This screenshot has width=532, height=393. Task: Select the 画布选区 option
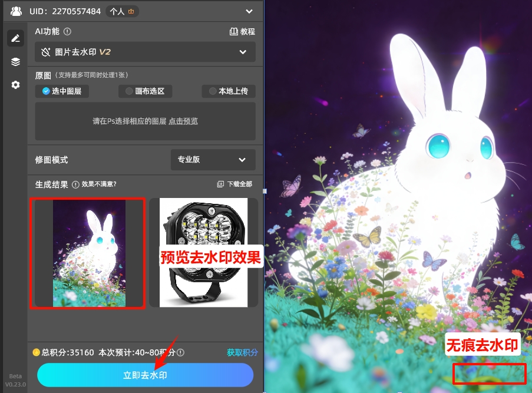pyautogui.click(x=144, y=91)
